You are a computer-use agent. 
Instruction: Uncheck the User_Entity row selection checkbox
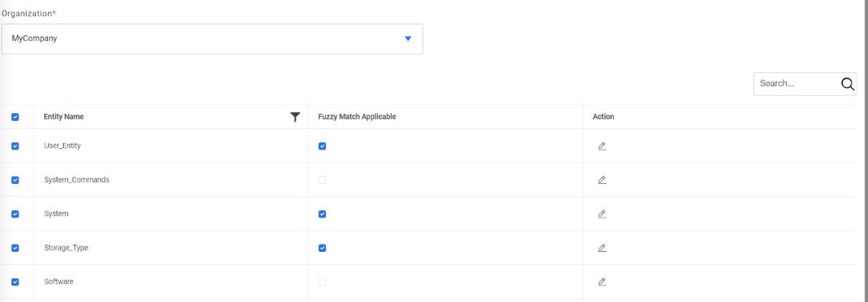coord(15,146)
